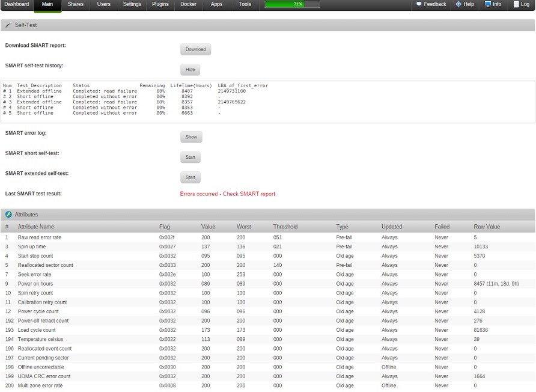Viewport: 536px width, 392px height.
Task: Click the 71% progress bar
Action: coord(293,4)
